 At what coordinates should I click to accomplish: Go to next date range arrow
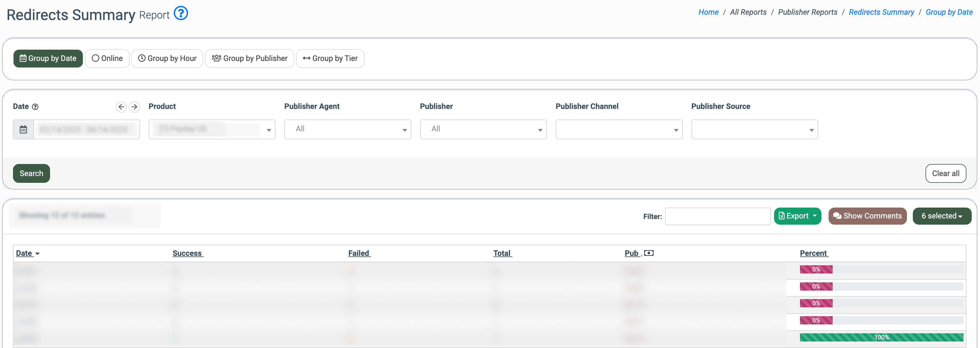tap(134, 107)
